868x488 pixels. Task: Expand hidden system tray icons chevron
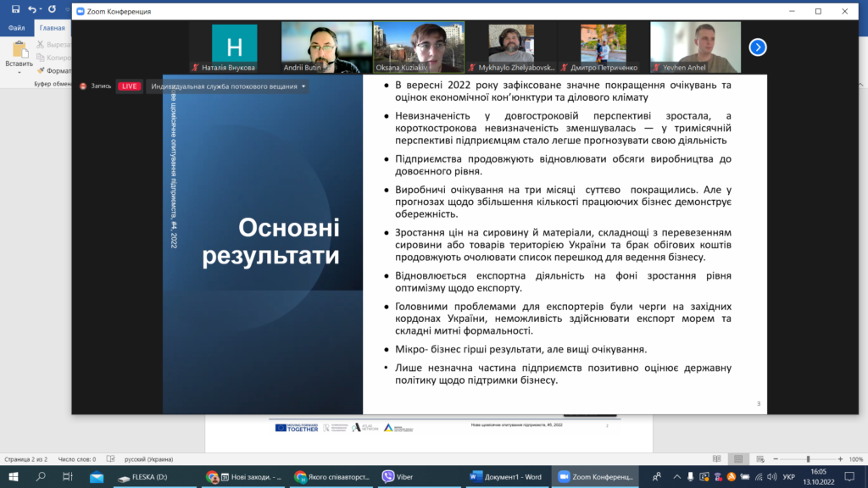point(677,476)
